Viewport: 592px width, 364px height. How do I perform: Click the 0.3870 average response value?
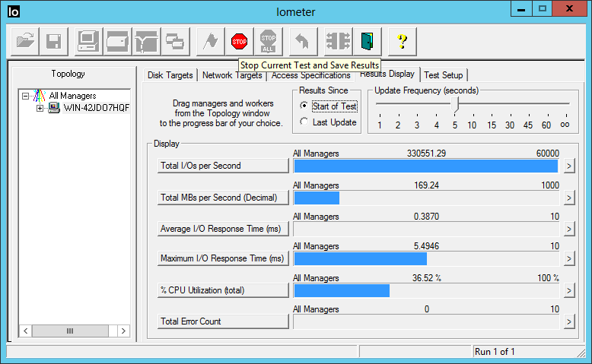[x=426, y=217]
